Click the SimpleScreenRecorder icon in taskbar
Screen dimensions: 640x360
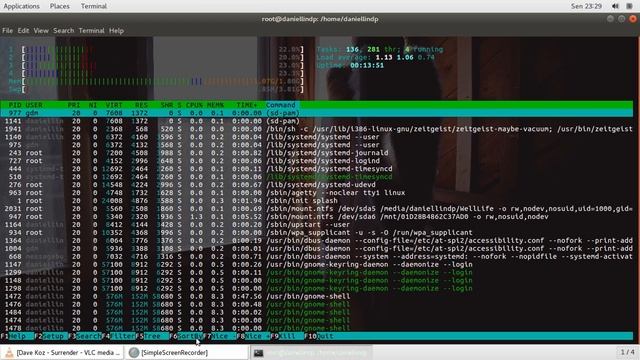coord(133,353)
